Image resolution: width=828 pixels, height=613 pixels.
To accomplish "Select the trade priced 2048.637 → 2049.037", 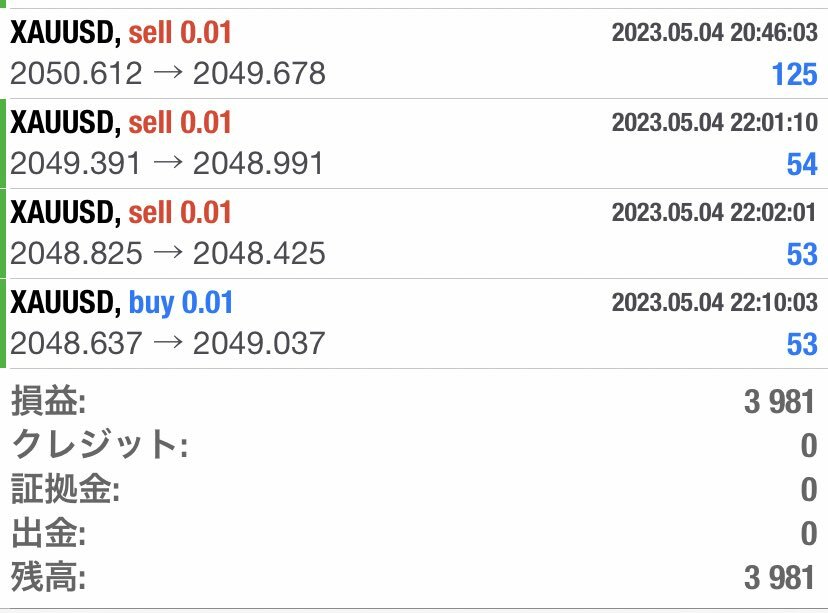I will [x=168, y=343].
